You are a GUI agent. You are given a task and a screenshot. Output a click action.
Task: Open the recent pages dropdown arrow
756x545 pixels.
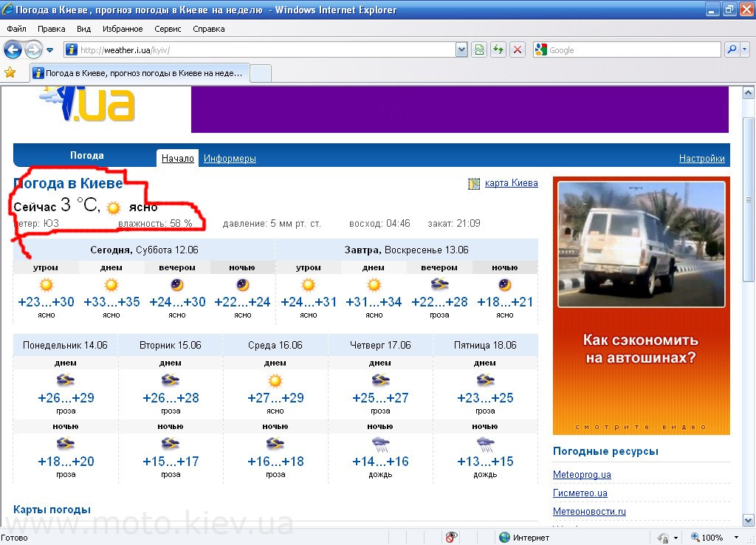50,50
